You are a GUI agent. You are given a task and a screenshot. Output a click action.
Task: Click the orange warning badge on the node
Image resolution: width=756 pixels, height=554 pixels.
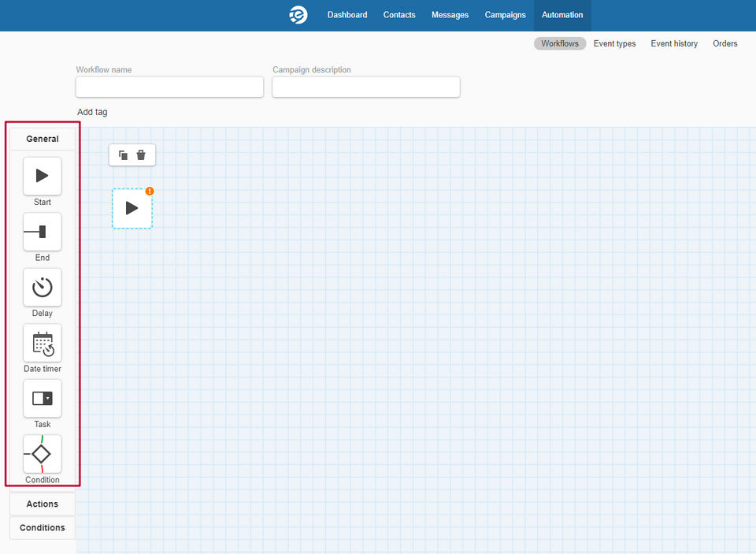point(150,191)
